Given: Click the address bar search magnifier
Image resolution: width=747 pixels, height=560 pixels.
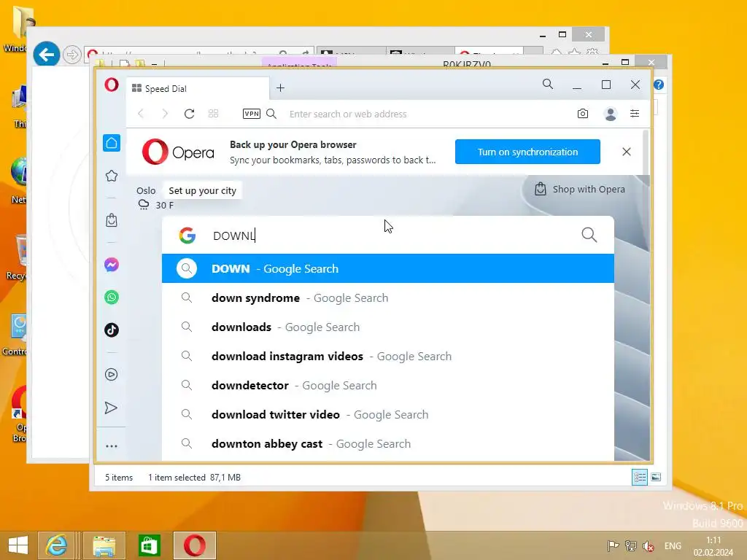Looking at the screenshot, I should click(x=271, y=114).
